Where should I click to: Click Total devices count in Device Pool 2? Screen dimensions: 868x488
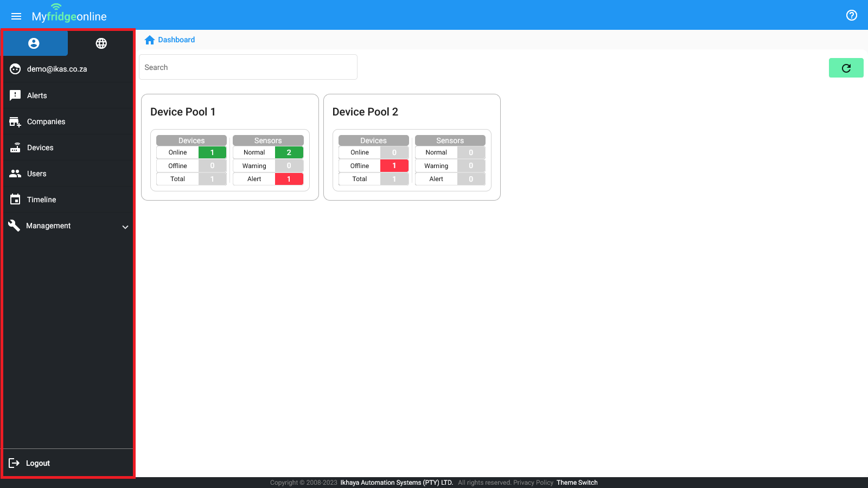[x=394, y=179]
